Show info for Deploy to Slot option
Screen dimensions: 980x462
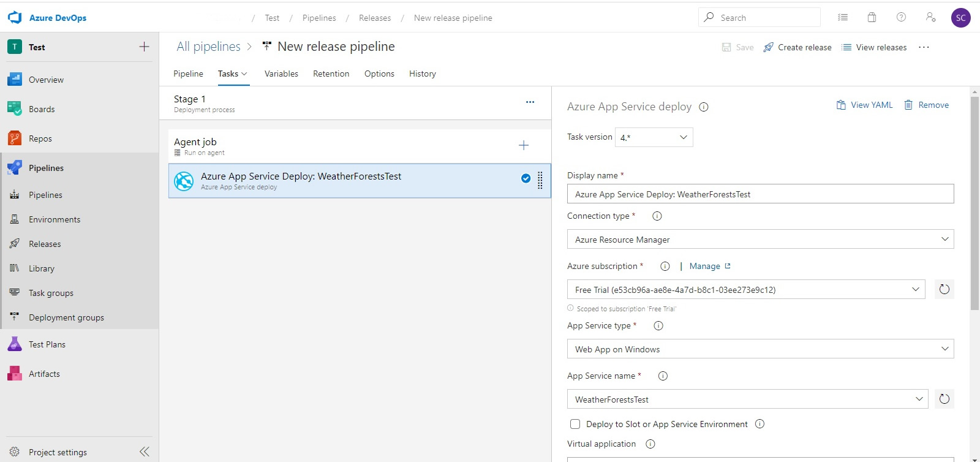[759, 423]
